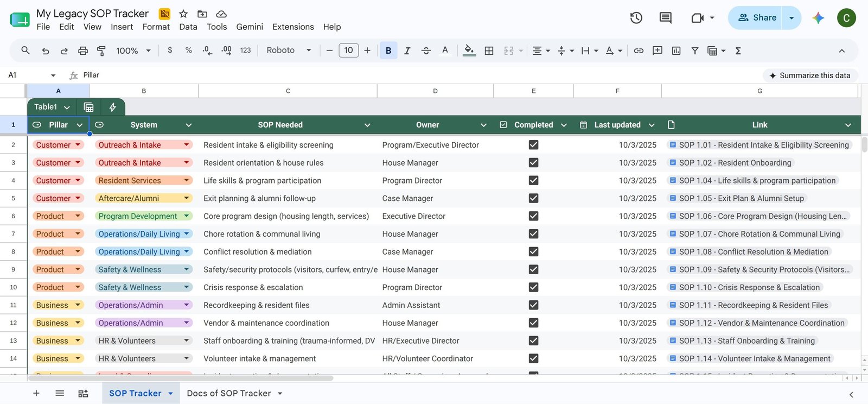This screenshot has width=868, height=404.
Task: Open the Data menu
Action: (188, 27)
